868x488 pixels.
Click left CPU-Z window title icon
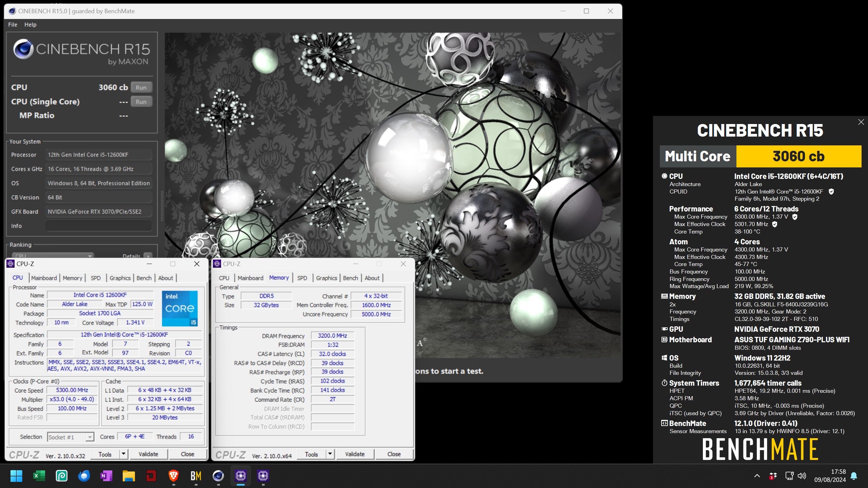coord(11,264)
